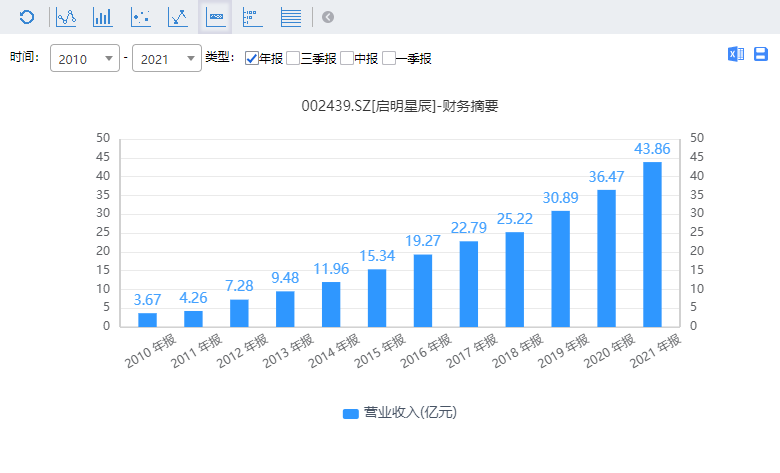
Task: Click the 2021 年报 bar showing 43.86
Action: [x=652, y=244]
